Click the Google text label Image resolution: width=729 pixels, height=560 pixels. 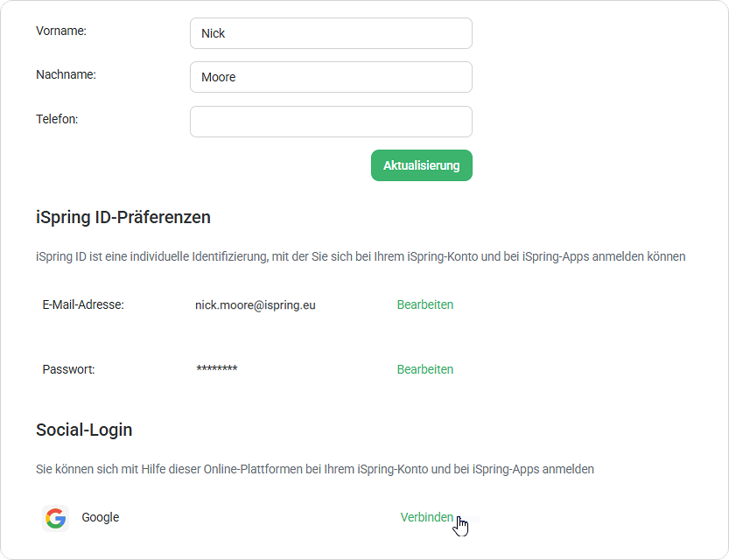coord(101,517)
